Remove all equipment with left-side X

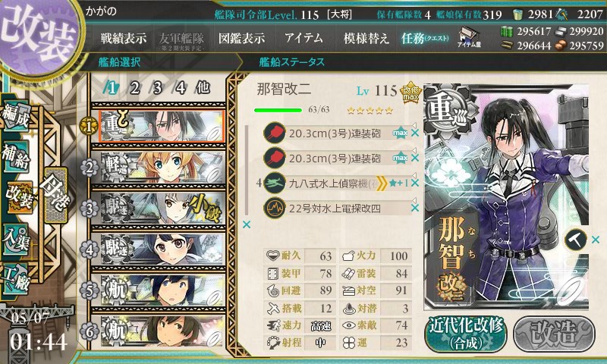[x=246, y=224]
